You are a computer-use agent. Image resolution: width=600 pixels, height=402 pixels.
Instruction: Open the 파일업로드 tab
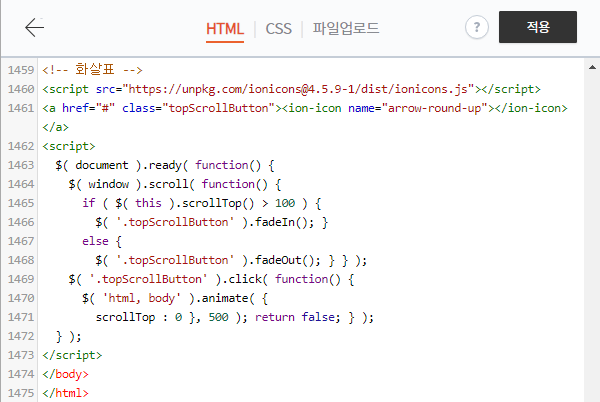coord(346,29)
